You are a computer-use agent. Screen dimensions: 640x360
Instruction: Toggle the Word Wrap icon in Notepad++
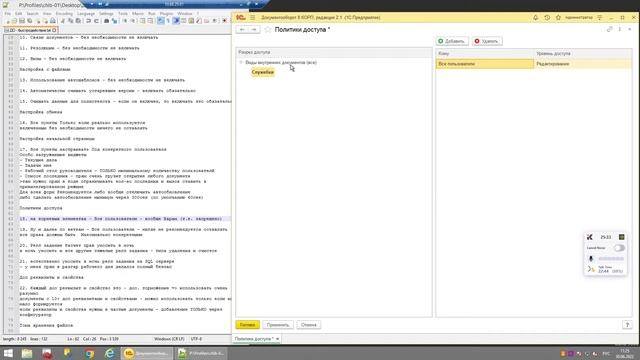click(161, 21)
